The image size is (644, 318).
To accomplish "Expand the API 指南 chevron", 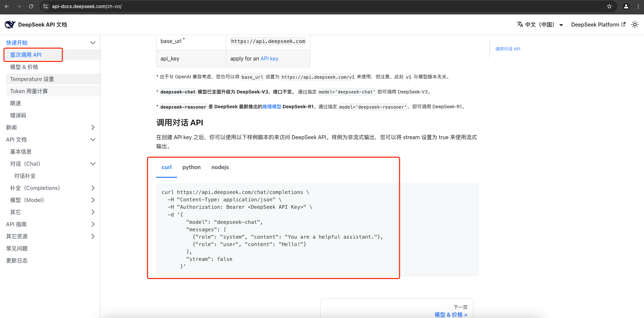I will point(93,224).
